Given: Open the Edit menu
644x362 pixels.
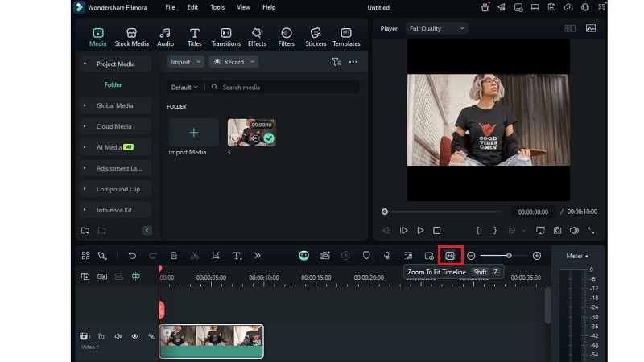Looking at the screenshot, I should click(x=192, y=7).
